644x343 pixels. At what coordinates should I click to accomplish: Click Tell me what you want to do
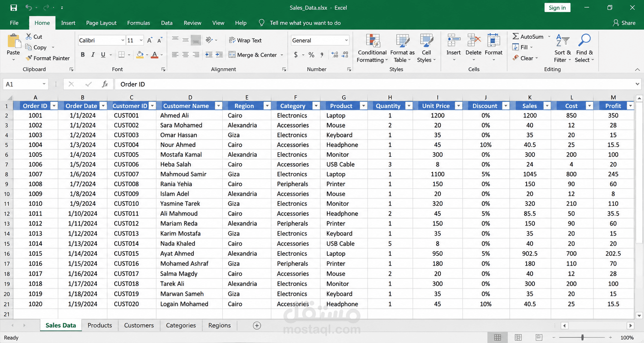click(x=305, y=23)
